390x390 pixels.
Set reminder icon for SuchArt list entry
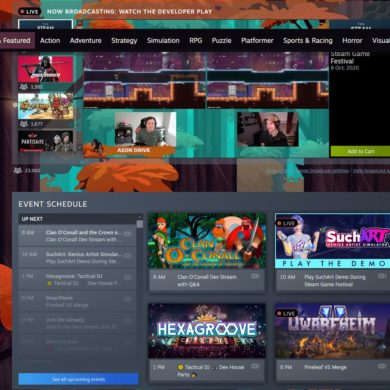128,256
